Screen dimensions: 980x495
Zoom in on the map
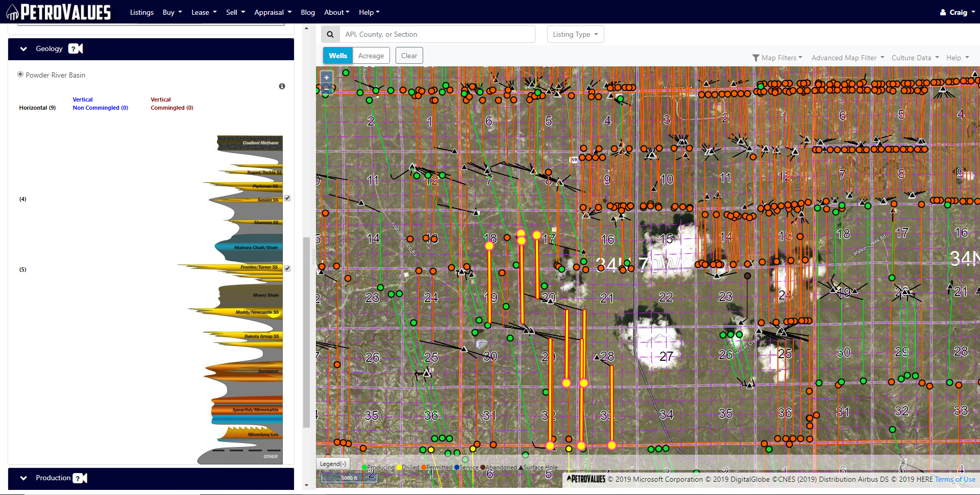pyautogui.click(x=327, y=78)
